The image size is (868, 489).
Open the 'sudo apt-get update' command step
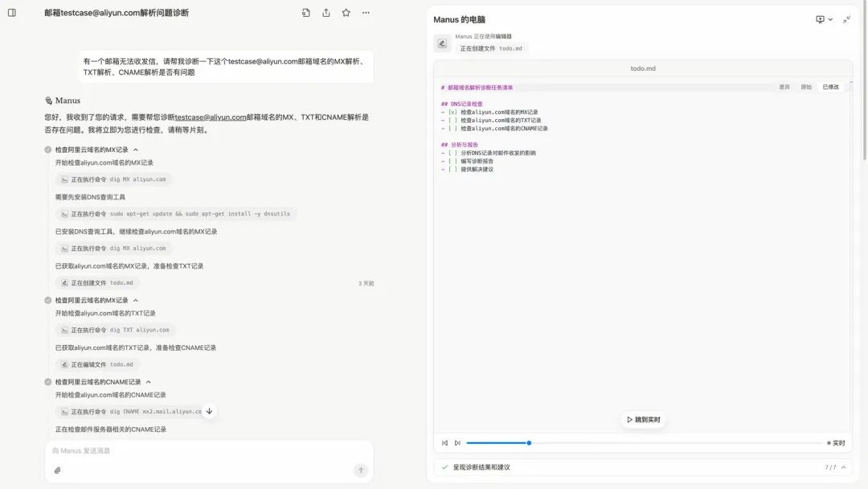click(176, 214)
